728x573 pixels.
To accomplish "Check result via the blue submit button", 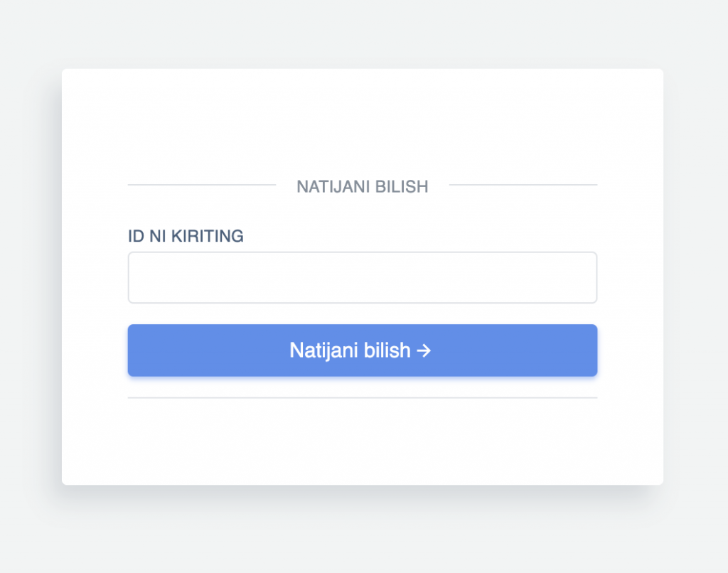I will (363, 350).
